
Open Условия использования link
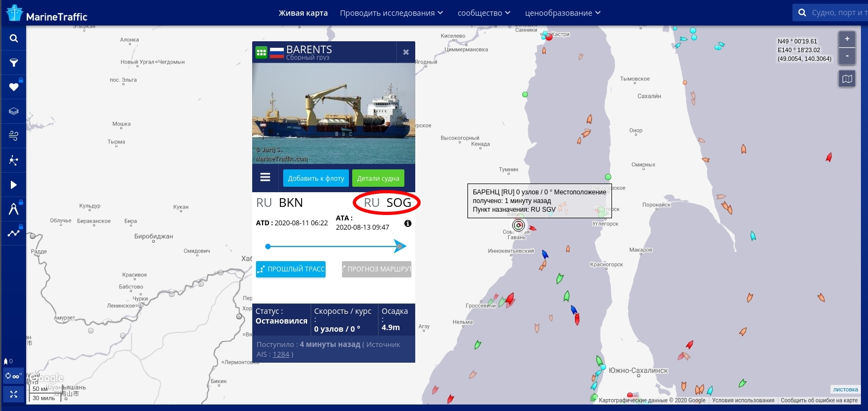pyautogui.click(x=743, y=400)
